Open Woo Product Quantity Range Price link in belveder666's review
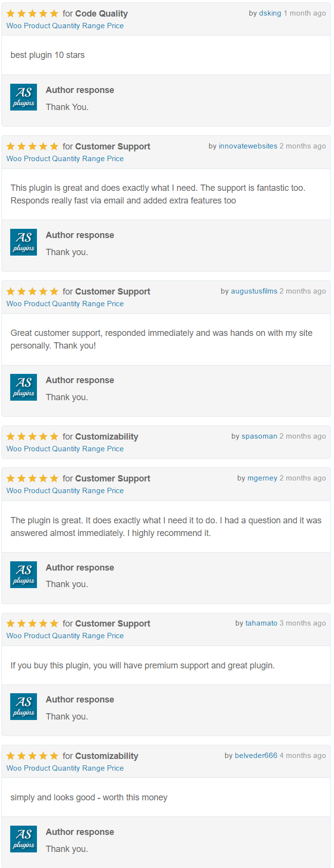 pos(65,768)
